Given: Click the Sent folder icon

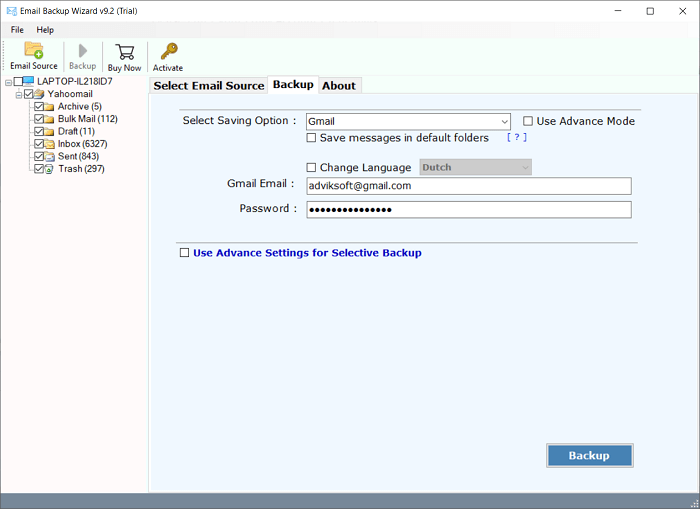Looking at the screenshot, I should pyautogui.click(x=49, y=157).
